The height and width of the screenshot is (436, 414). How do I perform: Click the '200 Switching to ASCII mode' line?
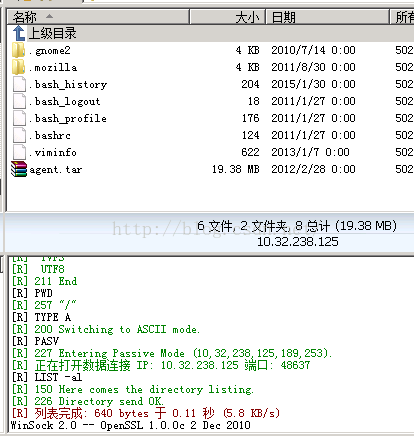point(106,329)
